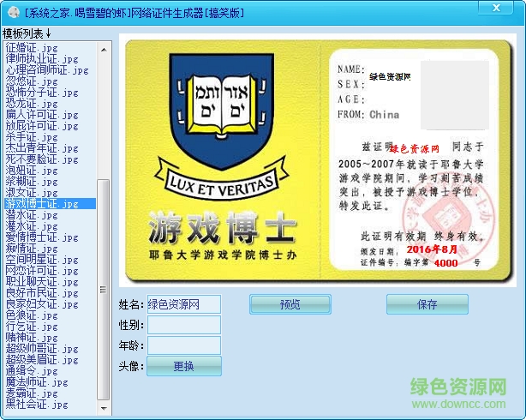Focus the 性别 gender input field
Viewport: 526px width, 420px height.
(183, 325)
